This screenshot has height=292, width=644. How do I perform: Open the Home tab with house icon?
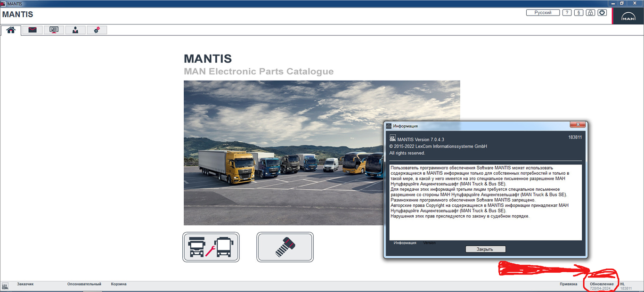pyautogui.click(x=11, y=30)
